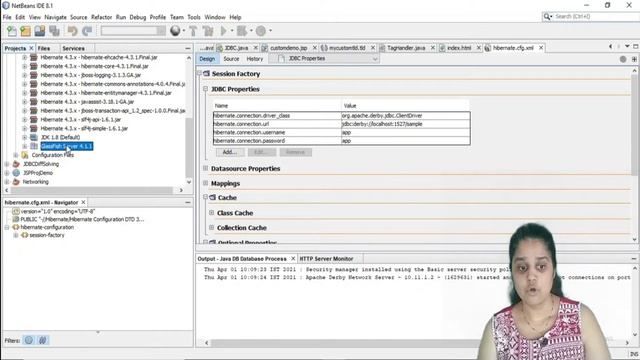
Task: Select the hibernate.connection.url row
Action: point(341,124)
